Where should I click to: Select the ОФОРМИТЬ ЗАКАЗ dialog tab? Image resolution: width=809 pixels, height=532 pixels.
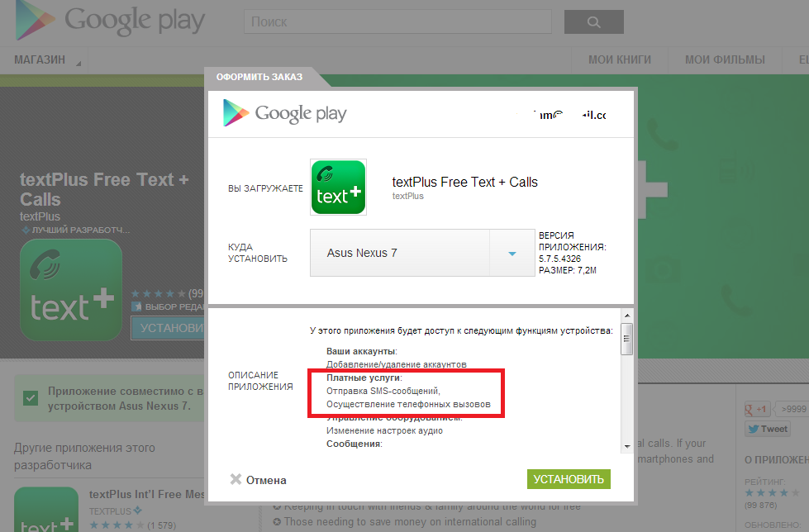[259, 77]
